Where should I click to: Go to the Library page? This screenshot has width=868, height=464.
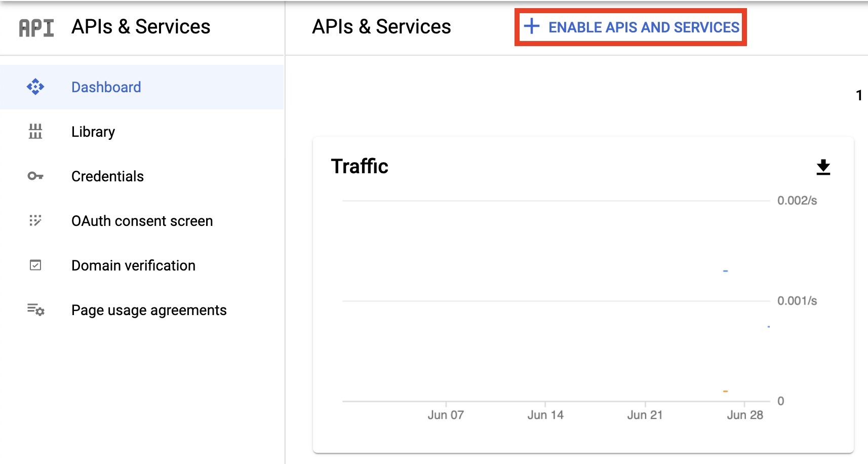93,132
